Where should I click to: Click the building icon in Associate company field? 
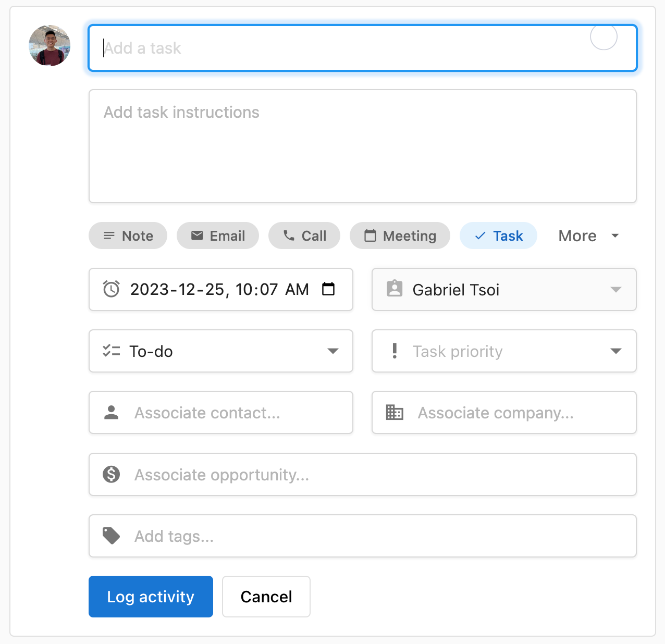pos(395,412)
